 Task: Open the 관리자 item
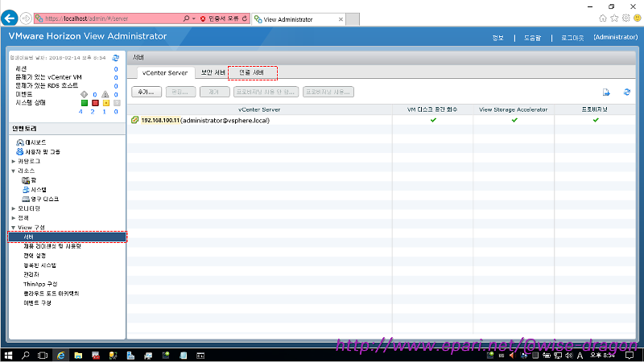pos(31,274)
